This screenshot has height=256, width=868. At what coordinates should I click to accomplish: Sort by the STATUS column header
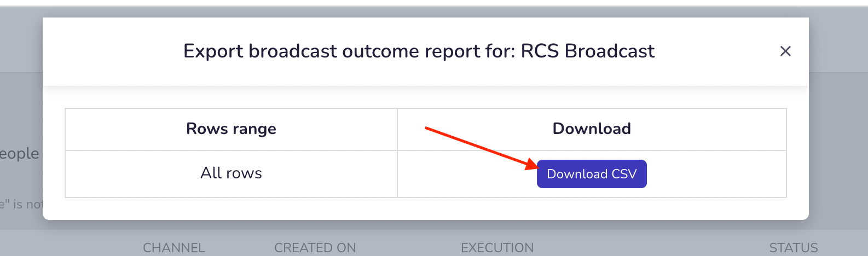click(794, 248)
